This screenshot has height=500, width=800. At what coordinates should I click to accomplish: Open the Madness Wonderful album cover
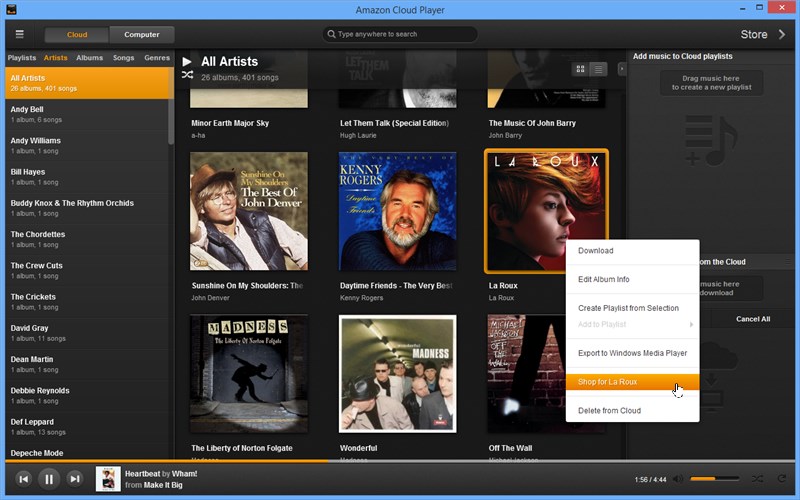(x=397, y=373)
